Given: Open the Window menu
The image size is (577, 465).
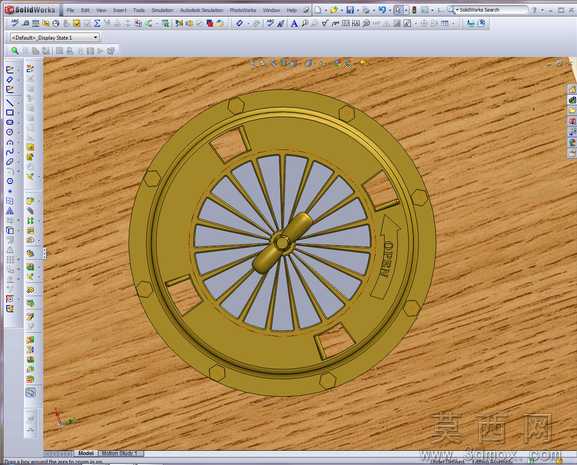Looking at the screenshot, I should click(272, 10).
